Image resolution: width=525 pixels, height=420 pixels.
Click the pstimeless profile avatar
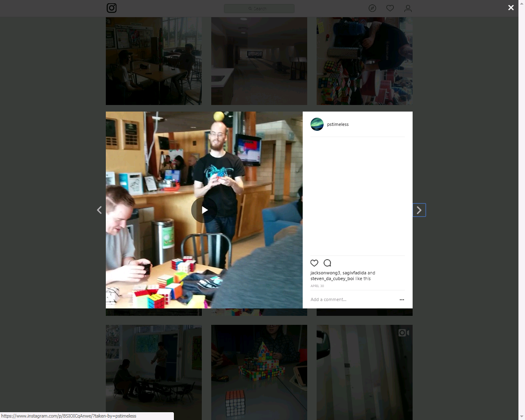317,124
